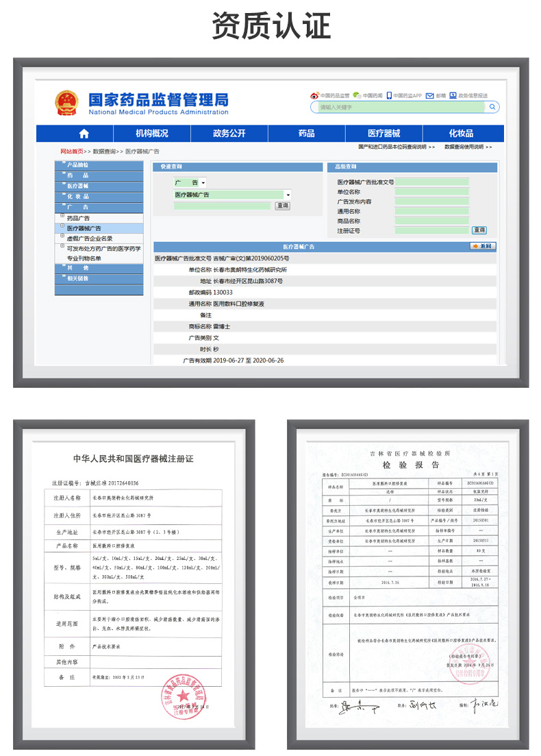Screen dimensions: 541x756
Task: Click the national emblem logo
Action: (66, 103)
